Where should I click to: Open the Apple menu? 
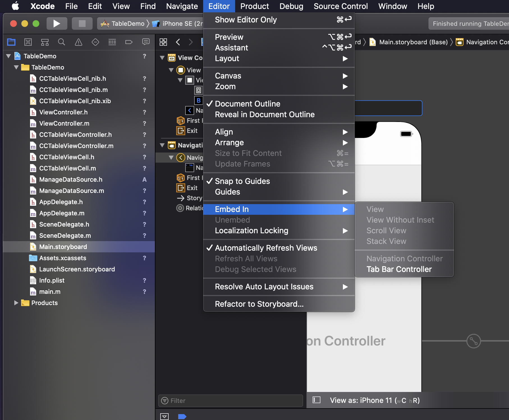click(15, 6)
